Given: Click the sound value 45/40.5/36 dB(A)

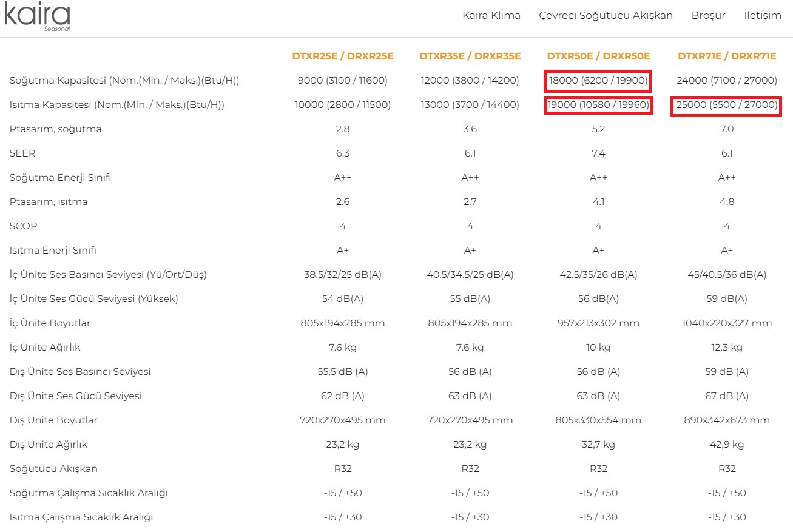Looking at the screenshot, I should coord(727,275).
